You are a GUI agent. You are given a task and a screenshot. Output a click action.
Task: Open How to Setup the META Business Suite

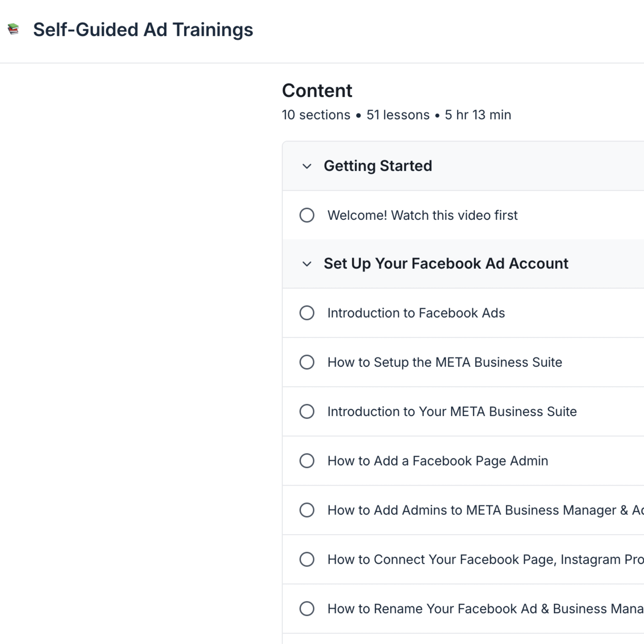tap(445, 362)
